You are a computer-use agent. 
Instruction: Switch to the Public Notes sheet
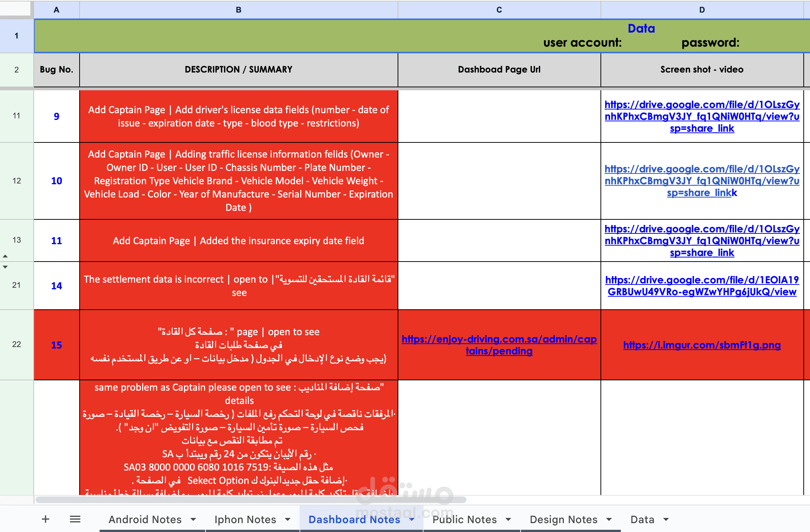(x=464, y=519)
